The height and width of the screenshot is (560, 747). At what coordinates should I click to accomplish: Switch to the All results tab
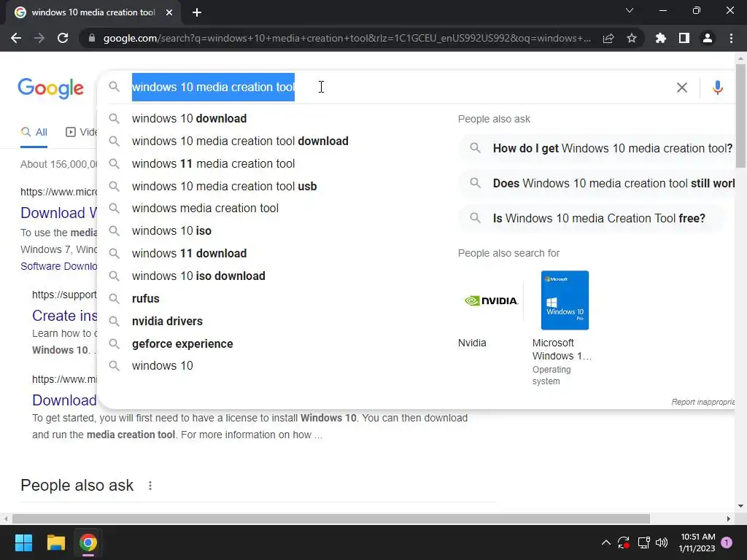click(34, 132)
